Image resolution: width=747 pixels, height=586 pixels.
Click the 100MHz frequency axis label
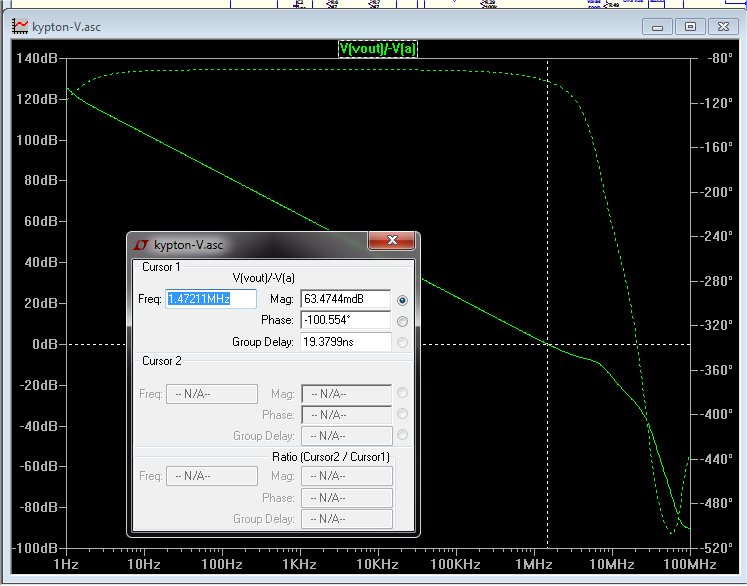coord(690,565)
